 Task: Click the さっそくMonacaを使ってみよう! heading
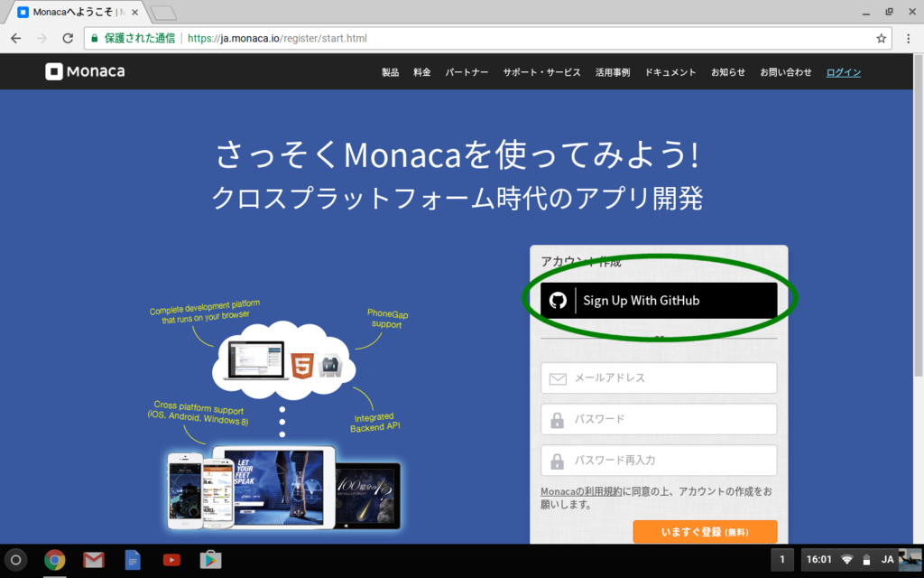(x=457, y=154)
